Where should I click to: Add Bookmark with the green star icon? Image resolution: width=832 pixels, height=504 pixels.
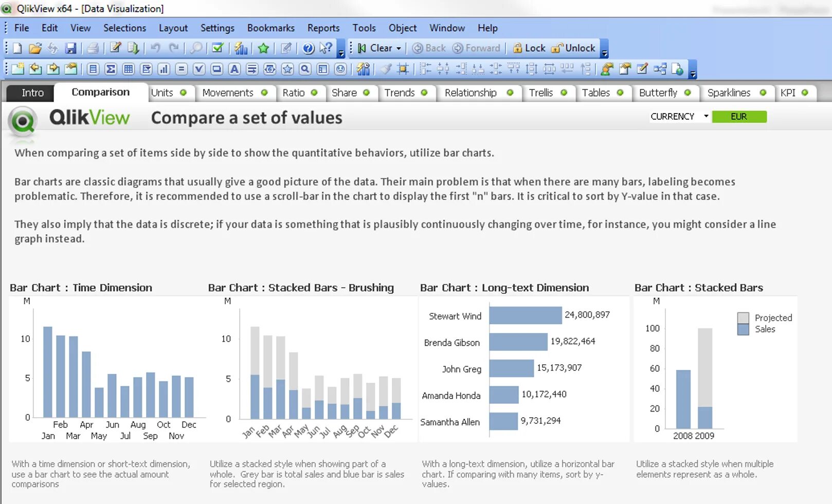[264, 48]
